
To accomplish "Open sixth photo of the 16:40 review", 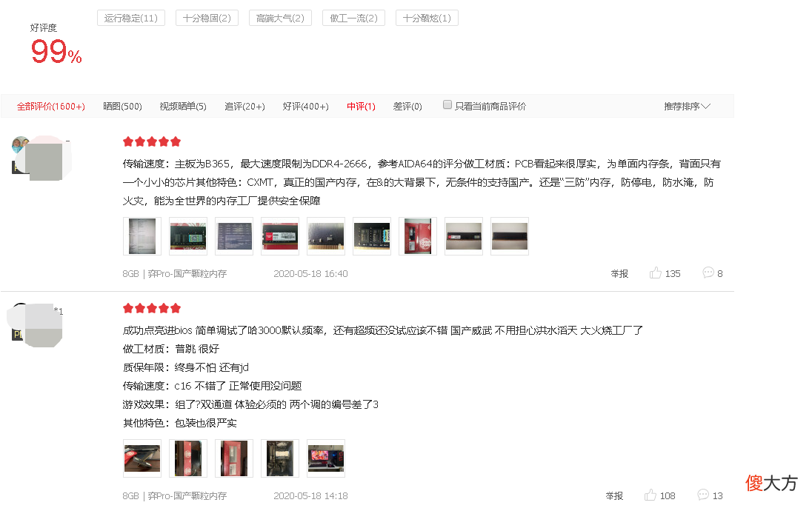I will [x=372, y=236].
